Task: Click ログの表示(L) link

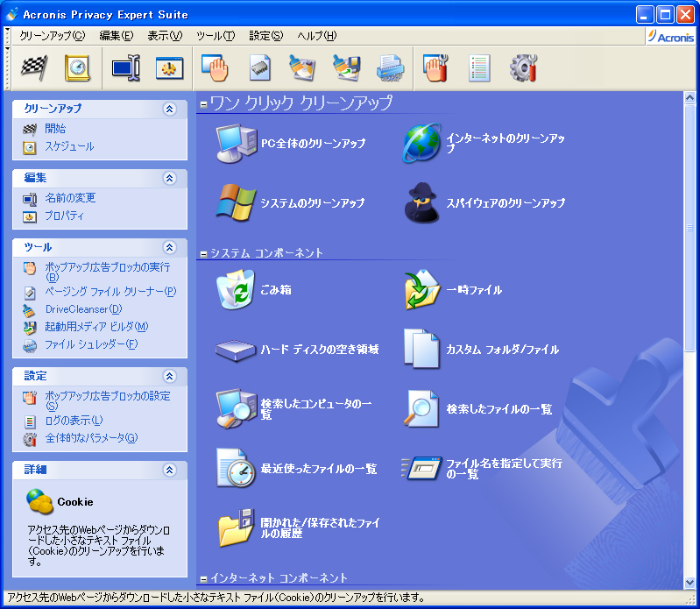Action: [x=74, y=421]
